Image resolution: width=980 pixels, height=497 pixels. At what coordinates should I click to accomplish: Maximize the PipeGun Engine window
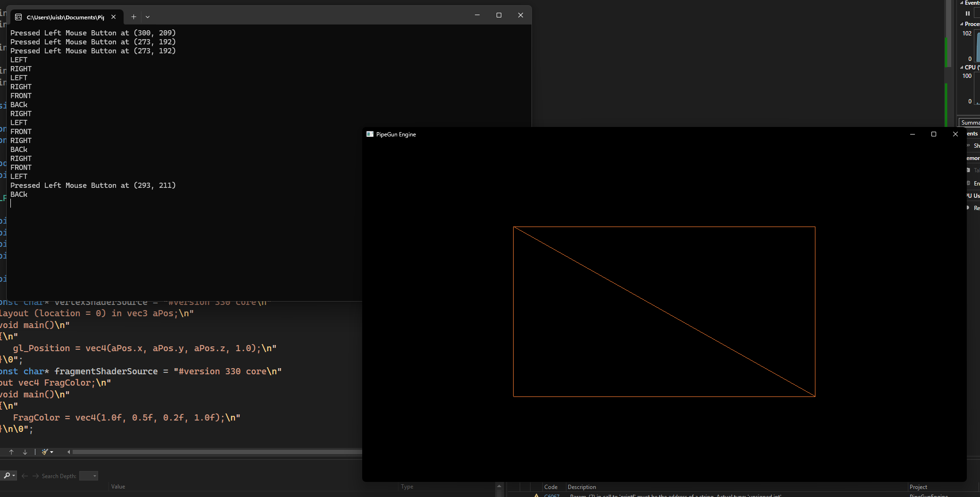pos(933,135)
